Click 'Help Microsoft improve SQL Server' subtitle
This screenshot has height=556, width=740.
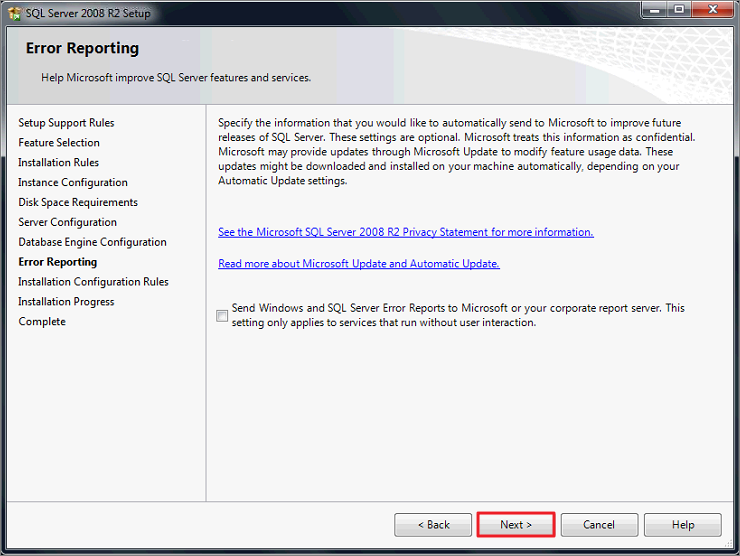(176, 77)
